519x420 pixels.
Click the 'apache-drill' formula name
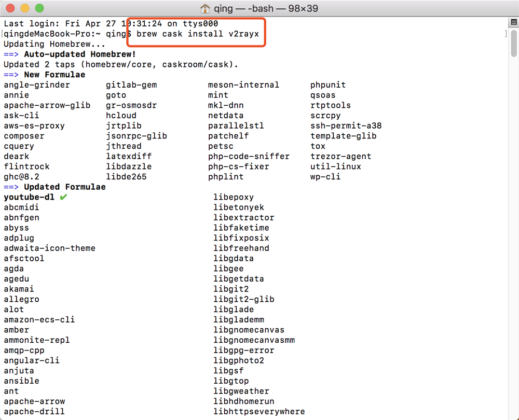pos(34,411)
